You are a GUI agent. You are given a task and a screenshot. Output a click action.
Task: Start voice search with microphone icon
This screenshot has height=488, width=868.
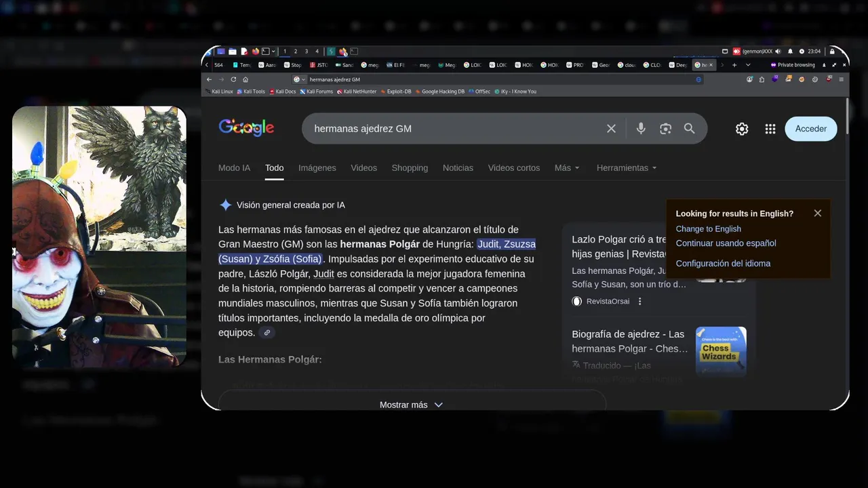coord(641,129)
